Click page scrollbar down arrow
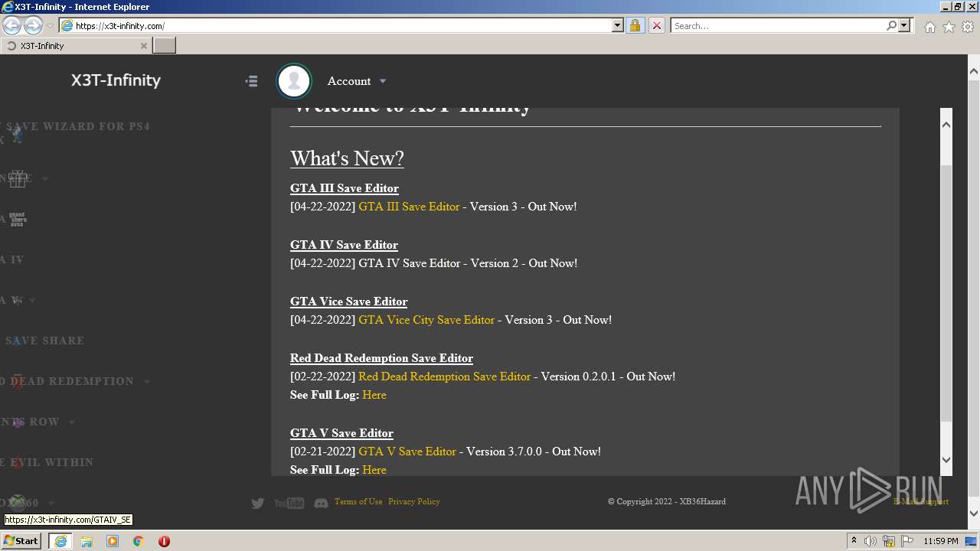This screenshot has width=980, height=551. tap(974, 514)
